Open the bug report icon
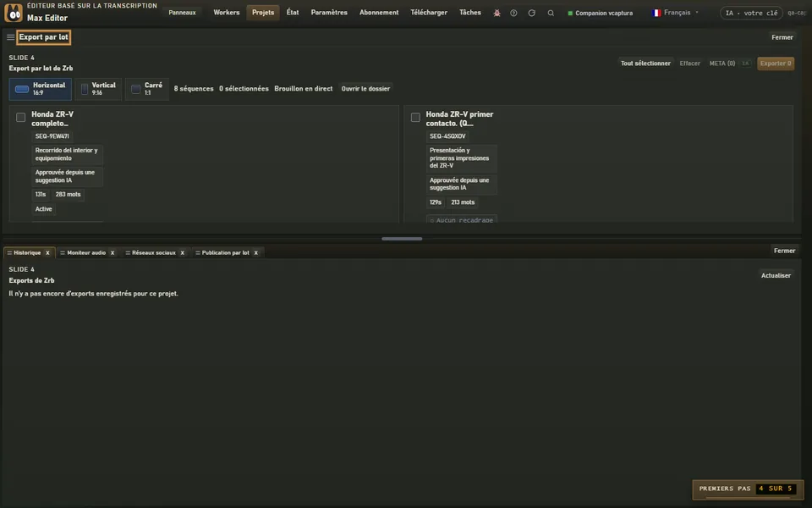This screenshot has height=508, width=812. 497,13
